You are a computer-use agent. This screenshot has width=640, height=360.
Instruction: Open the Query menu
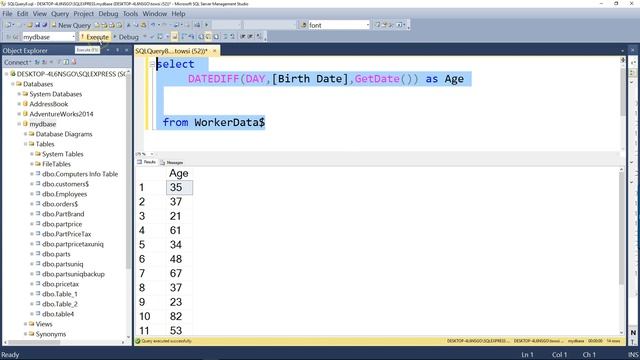pos(60,13)
